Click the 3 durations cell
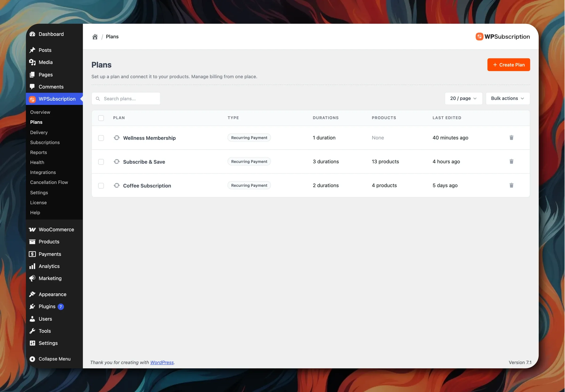Image resolution: width=565 pixels, height=392 pixels. 326,161
